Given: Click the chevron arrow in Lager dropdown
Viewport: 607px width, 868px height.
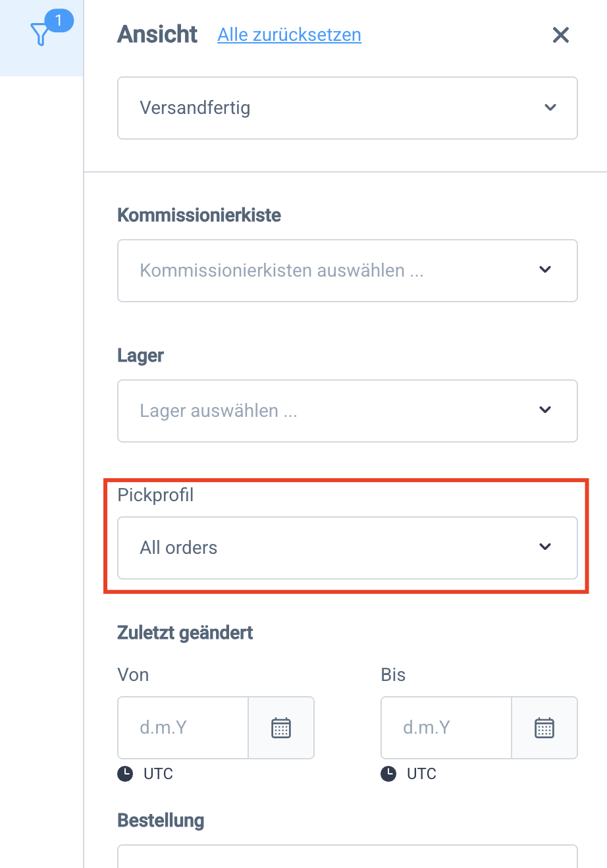Looking at the screenshot, I should pos(545,410).
